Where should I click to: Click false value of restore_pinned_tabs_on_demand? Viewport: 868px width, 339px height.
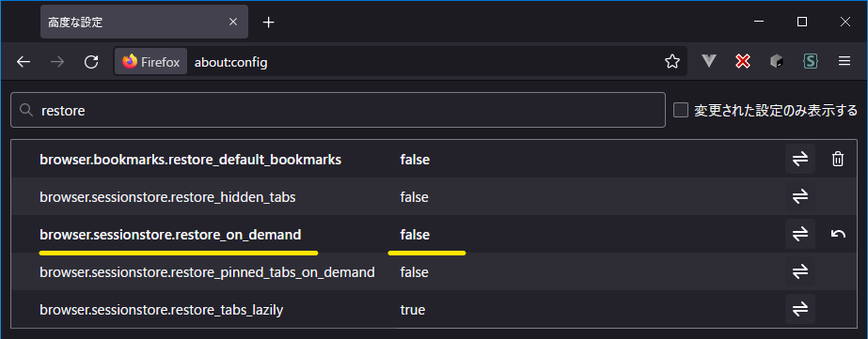[x=414, y=272]
